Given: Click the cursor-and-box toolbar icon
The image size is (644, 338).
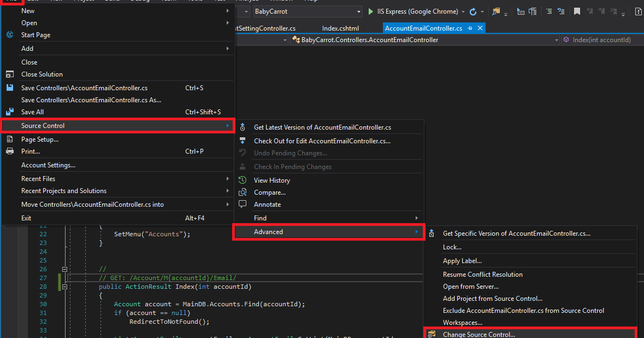Looking at the screenshot, I should tap(521, 11).
